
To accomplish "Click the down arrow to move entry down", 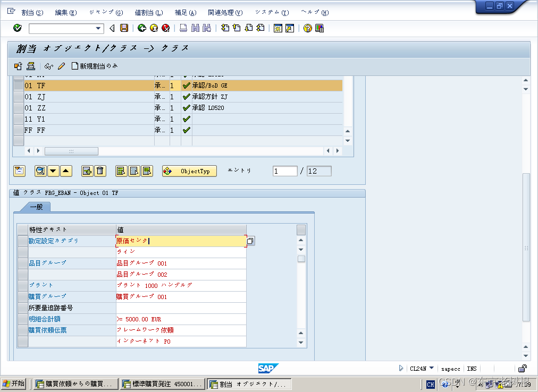I will tap(53, 171).
